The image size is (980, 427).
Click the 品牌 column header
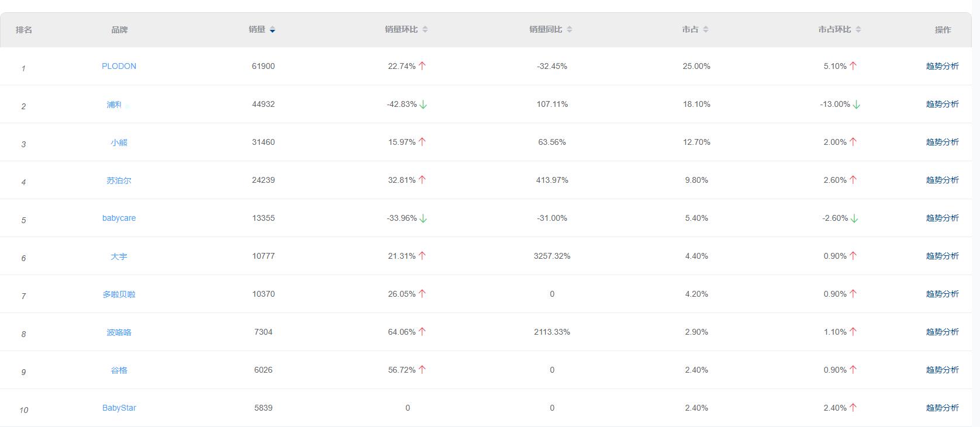coord(119,30)
